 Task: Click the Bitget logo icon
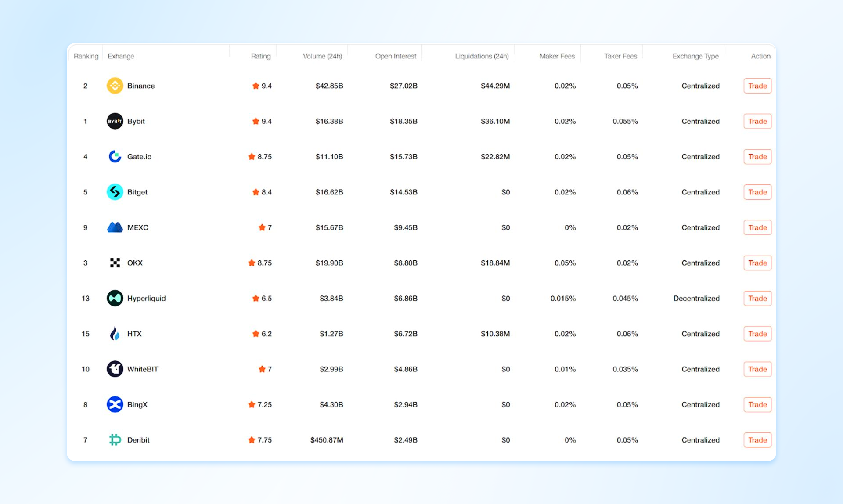click(x=115, y=192)
